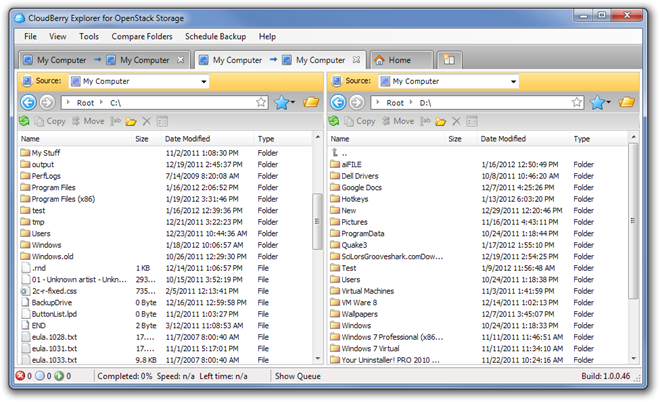The image size is (660, 402).
Task: Open the Tools menu
Action: coord(89,36)
